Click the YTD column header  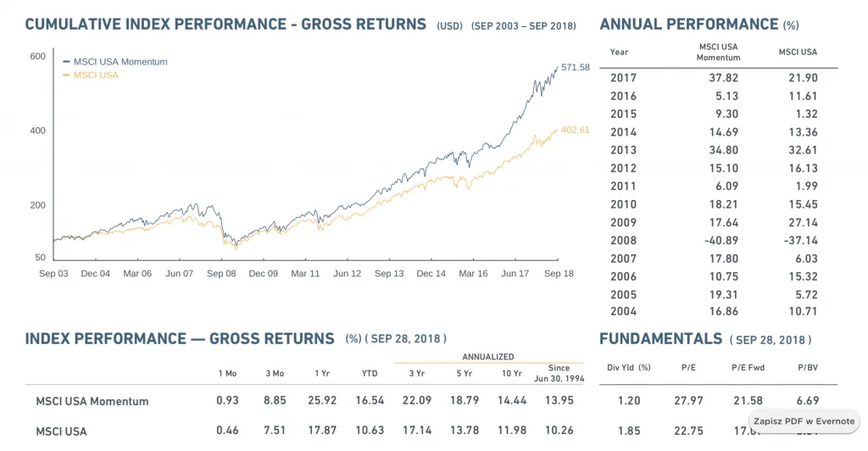(370, 374)
